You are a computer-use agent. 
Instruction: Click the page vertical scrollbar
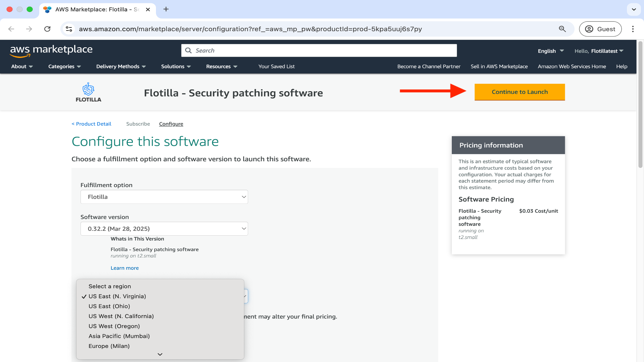(640, 104)
